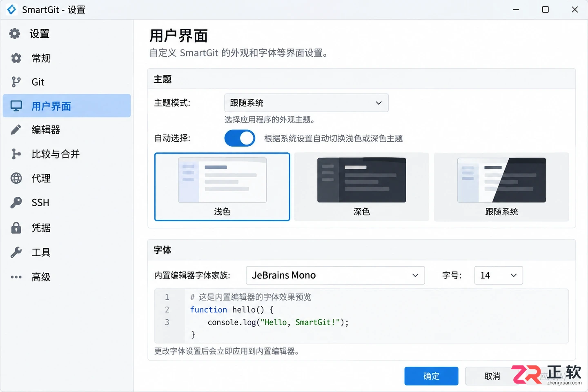Viewport: 588px width, 392px height.
Task: Click the monitor icon next to 用户界面
Action: pos(16,106)
